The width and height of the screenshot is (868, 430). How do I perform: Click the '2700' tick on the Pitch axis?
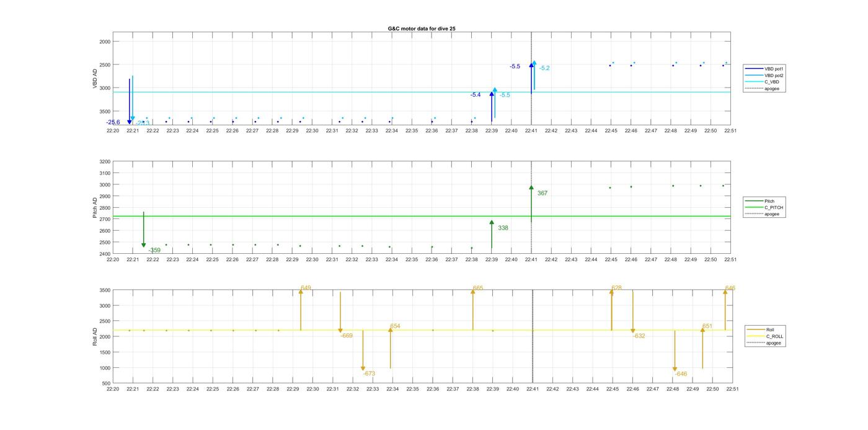click(104, 219)
